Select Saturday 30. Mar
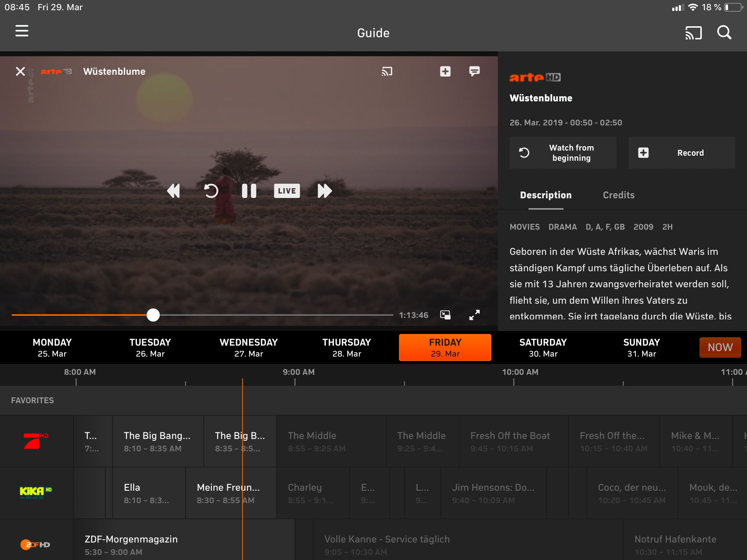747x560 pixels. [x=543, y=347]
